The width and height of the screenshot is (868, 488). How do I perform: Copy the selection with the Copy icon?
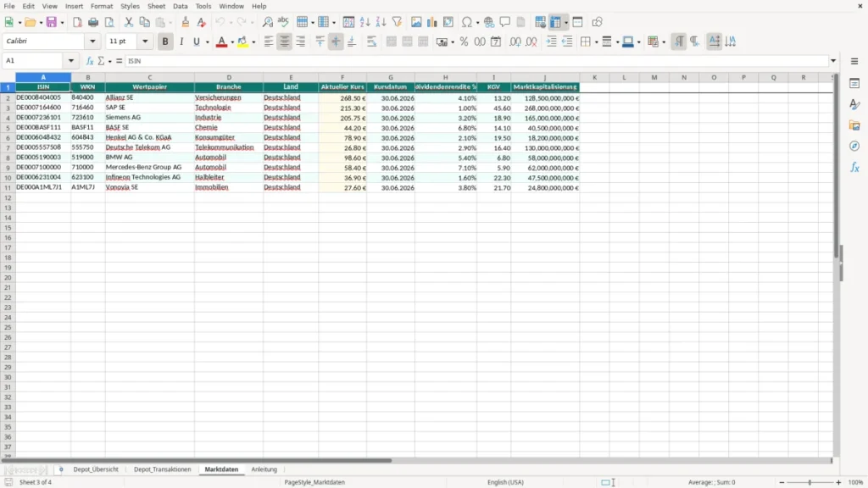click(144, 22)
